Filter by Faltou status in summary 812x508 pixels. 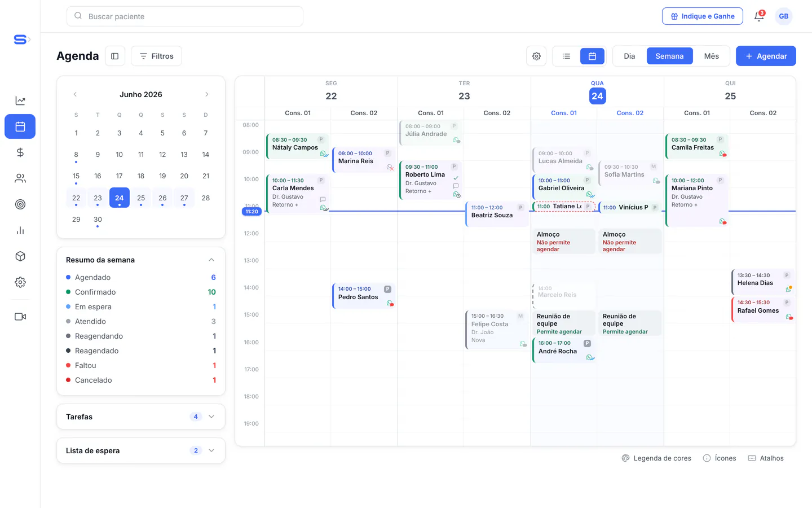(x=141, y=365)
